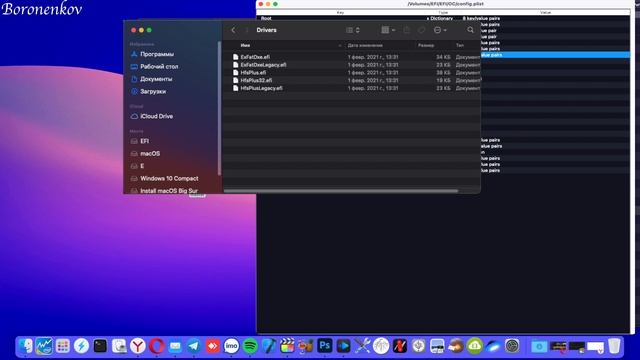The height and width of the screenshot is (360, 640).
Task: Open the green cloud app in Dock
Action: [x=474, y=346]
